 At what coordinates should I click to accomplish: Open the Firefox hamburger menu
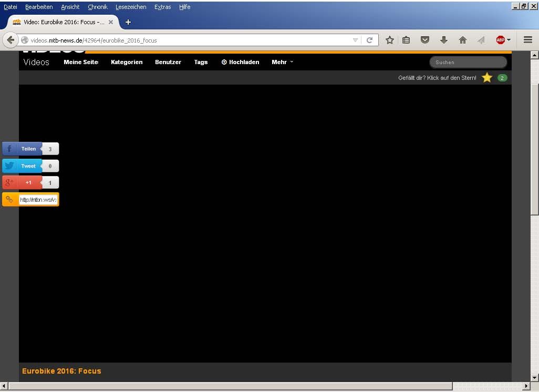pos(528,40)
